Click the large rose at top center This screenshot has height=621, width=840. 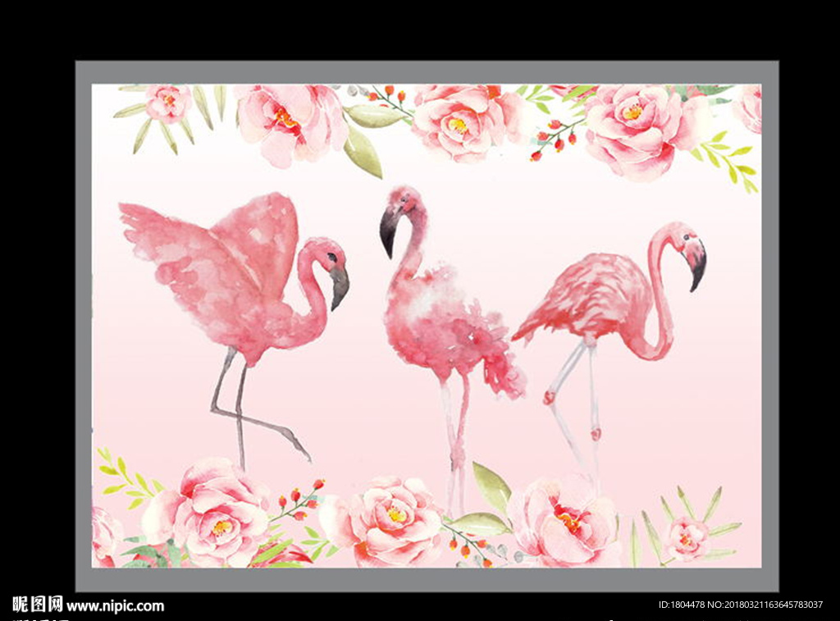pos(458,121)
